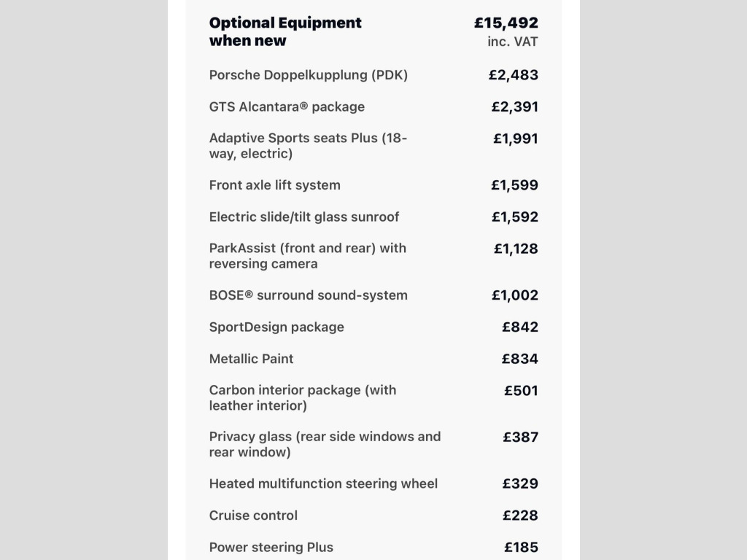Select the BOSE surround sound-system row
The width and height of the screenshot is (747, 560).
pos(373,295)
